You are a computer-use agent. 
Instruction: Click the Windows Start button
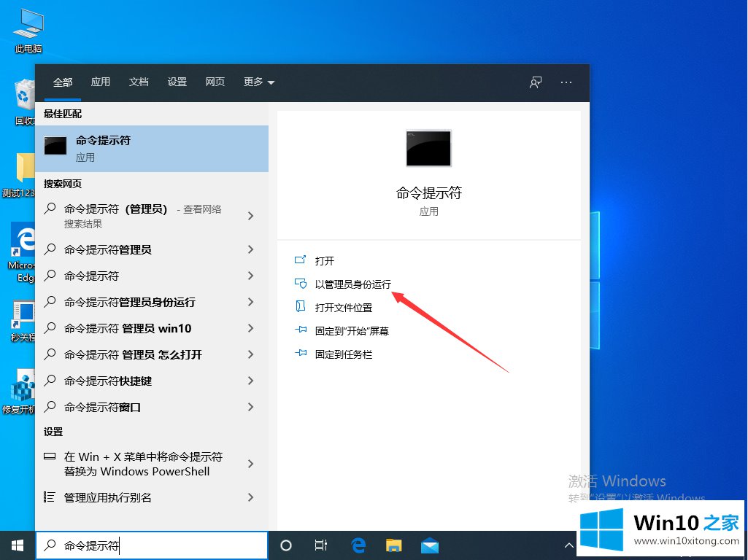tap(17, 545)
